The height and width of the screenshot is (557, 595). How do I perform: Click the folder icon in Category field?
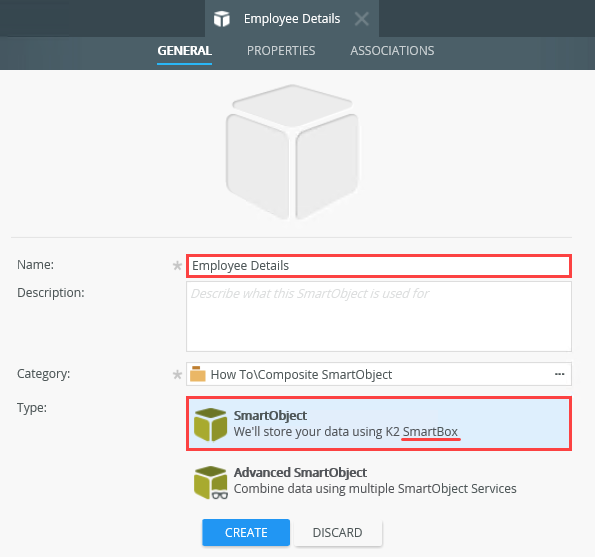[x=197, y=374]
